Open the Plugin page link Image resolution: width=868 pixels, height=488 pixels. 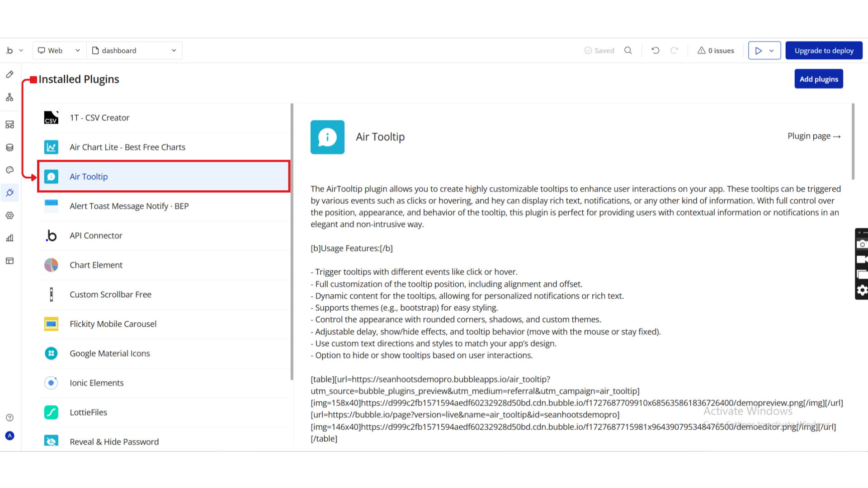pos(814,136)
